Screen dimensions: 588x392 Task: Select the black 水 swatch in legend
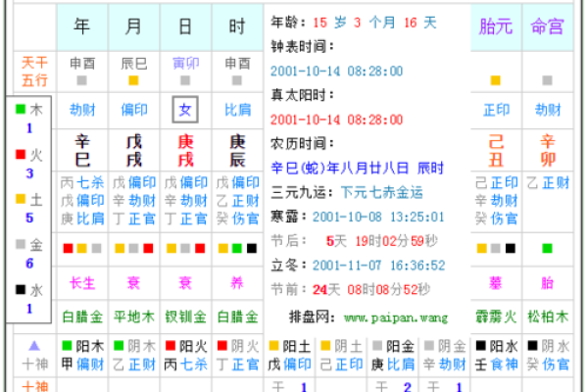(21, 289)
